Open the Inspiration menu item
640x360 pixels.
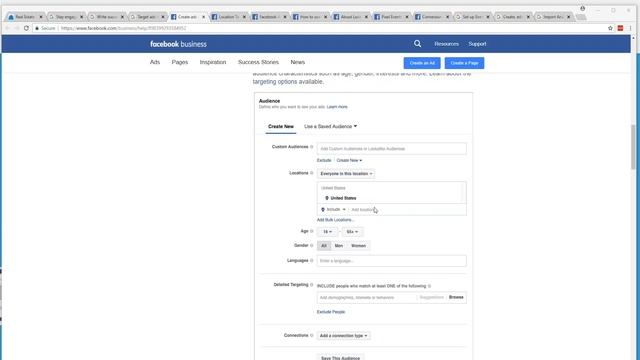point(213,62)
